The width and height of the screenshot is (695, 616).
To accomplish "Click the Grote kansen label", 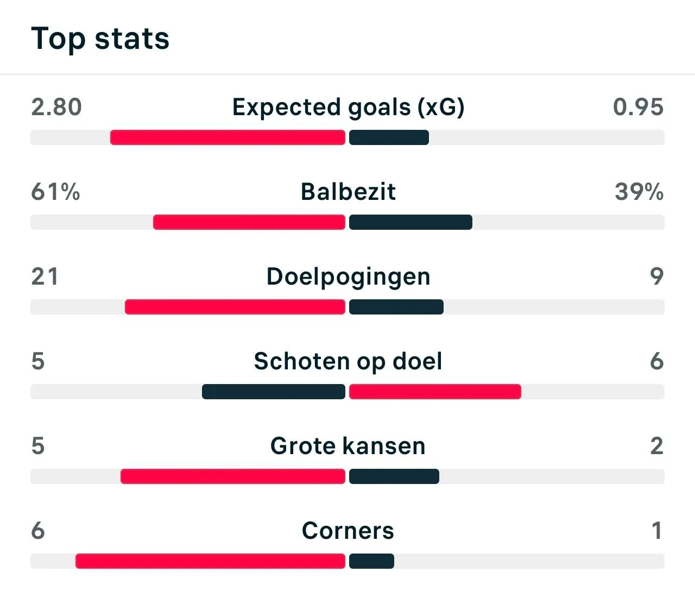I will pyautogui.click(x=348, y=446).
